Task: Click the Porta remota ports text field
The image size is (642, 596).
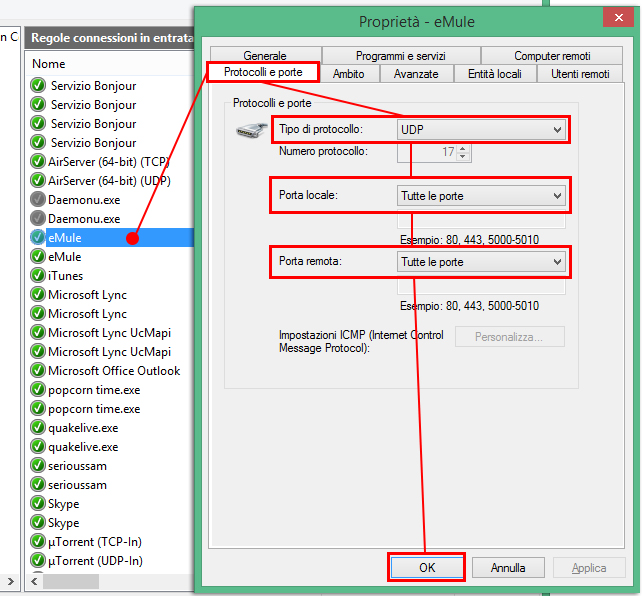Action: tap(482, 287)
